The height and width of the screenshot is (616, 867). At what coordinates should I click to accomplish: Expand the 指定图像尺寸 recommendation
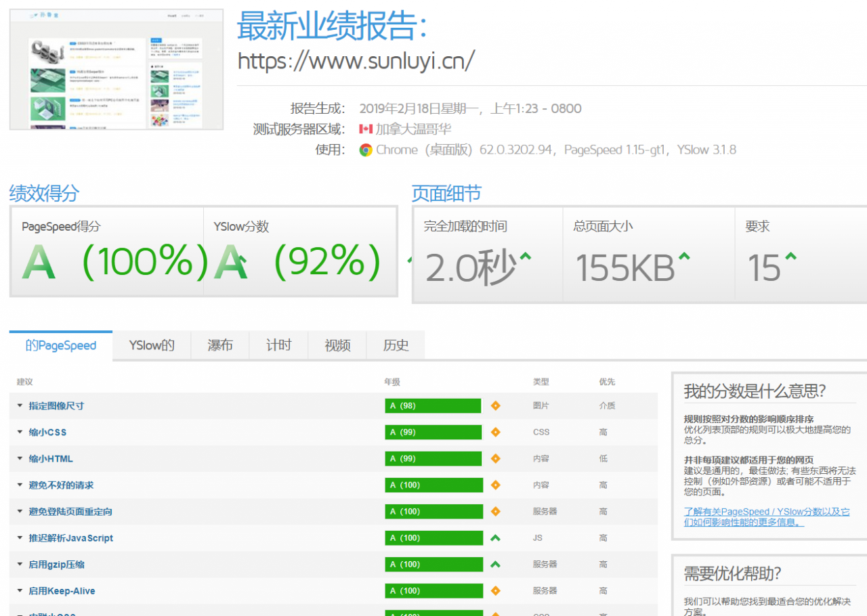click(56, 406)
